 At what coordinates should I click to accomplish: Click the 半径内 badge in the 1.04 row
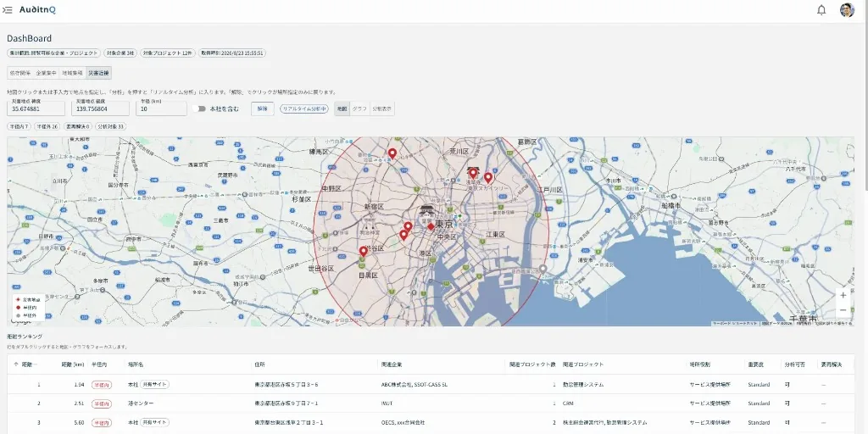[x=102, y=384]
